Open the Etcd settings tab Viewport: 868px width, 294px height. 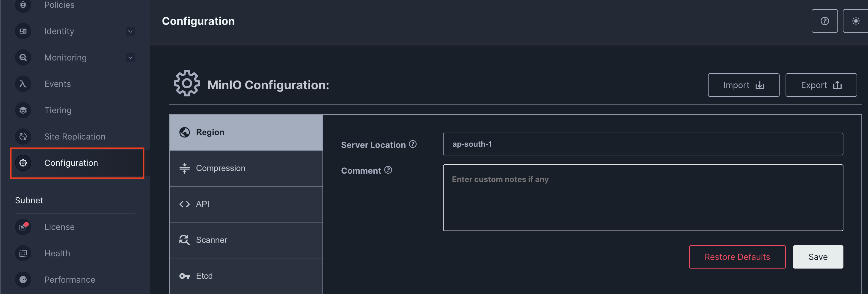(246, 276)
